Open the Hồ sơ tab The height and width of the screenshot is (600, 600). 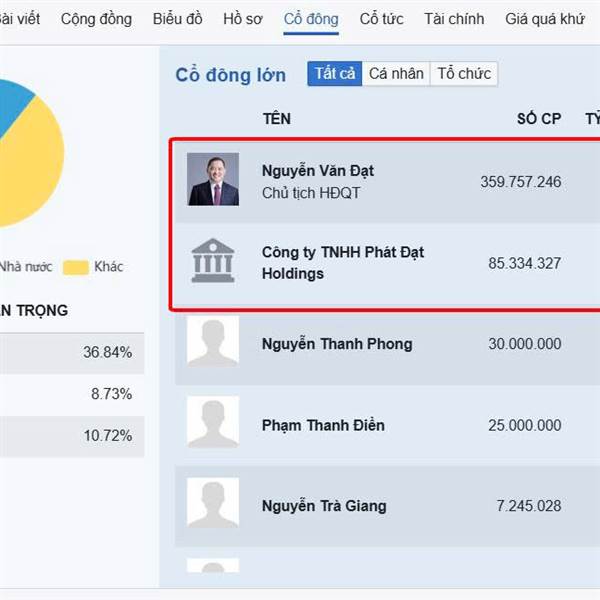[x=243, y=19]
